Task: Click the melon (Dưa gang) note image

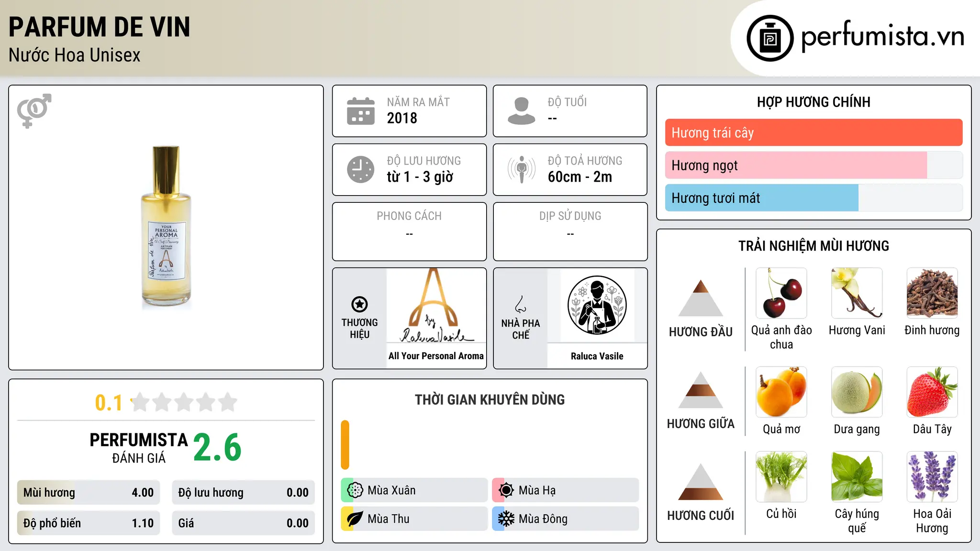Action: (x=857, y=392)
